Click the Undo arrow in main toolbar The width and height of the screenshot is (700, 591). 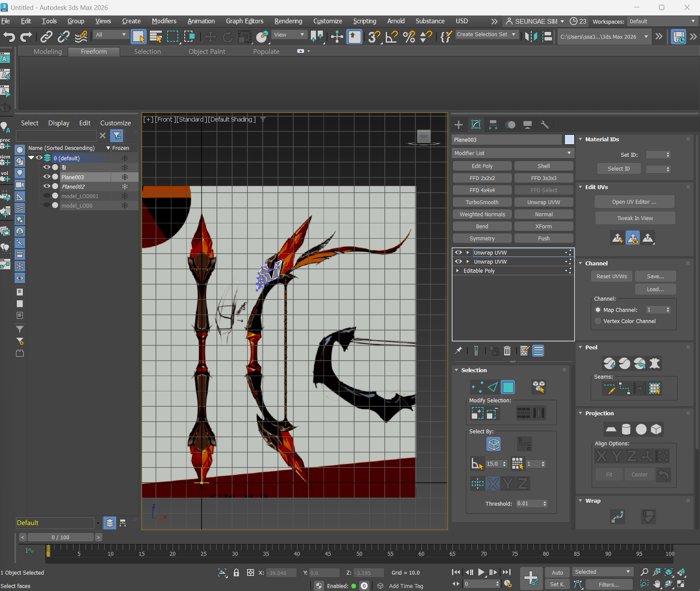[x=9, y=37]
